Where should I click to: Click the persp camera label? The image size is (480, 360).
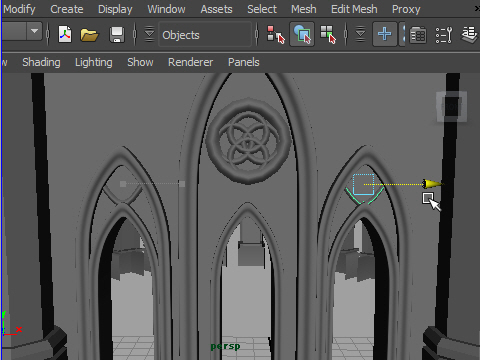pyautogui.click(x=225, y=346)
